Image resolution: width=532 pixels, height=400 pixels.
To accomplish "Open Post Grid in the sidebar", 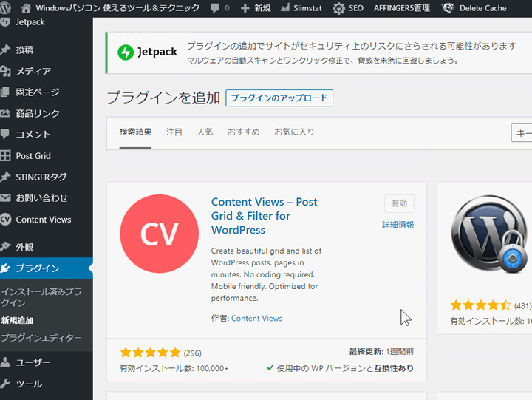I will [x=33, y=155].
